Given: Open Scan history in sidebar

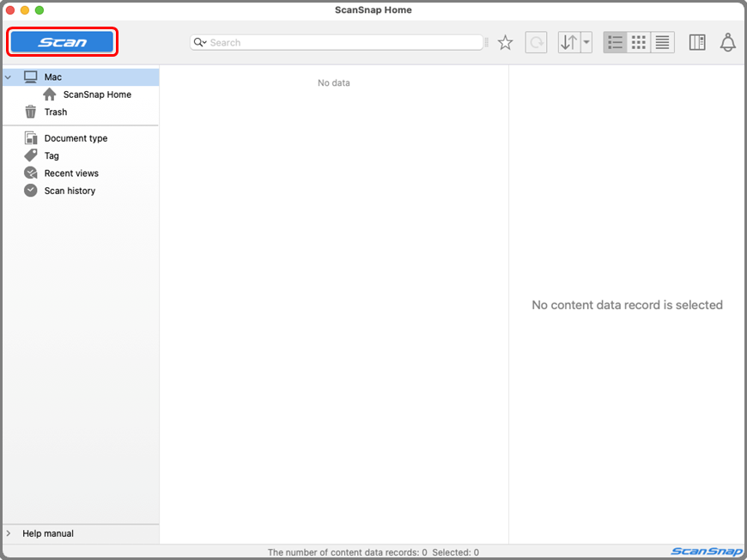Looking at the screenshot, I should [81, 191].
